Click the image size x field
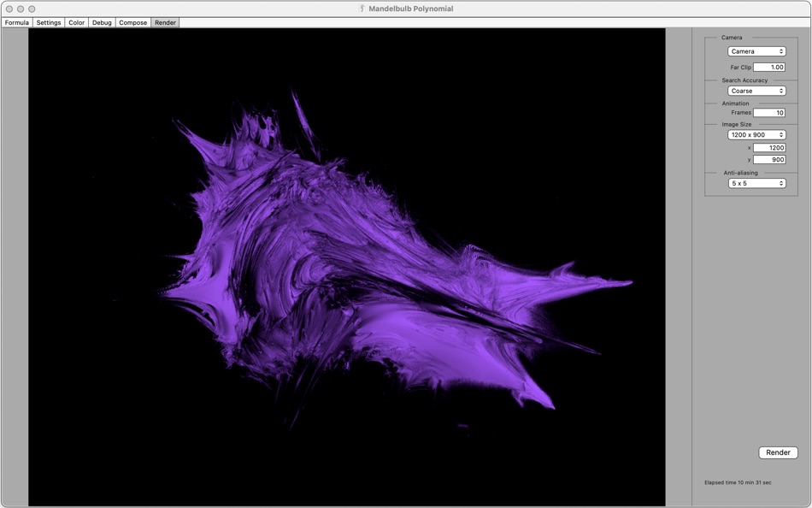Screen dimensions: 812x508 (x=769, y=148)
